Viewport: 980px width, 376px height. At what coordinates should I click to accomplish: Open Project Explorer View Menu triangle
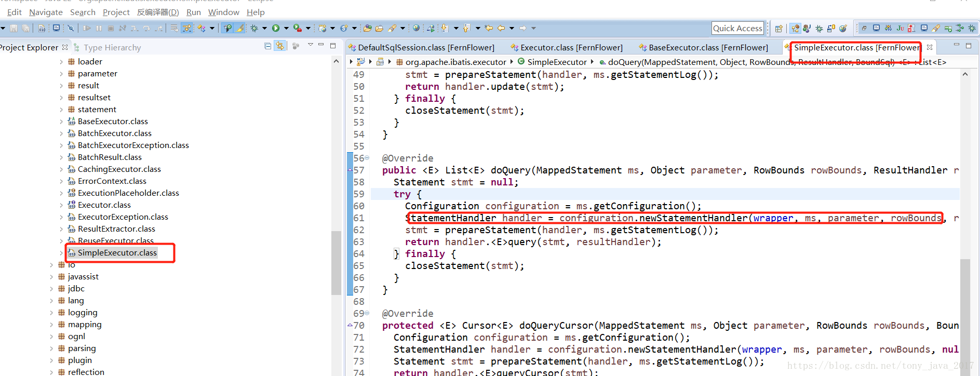(310, 45)
